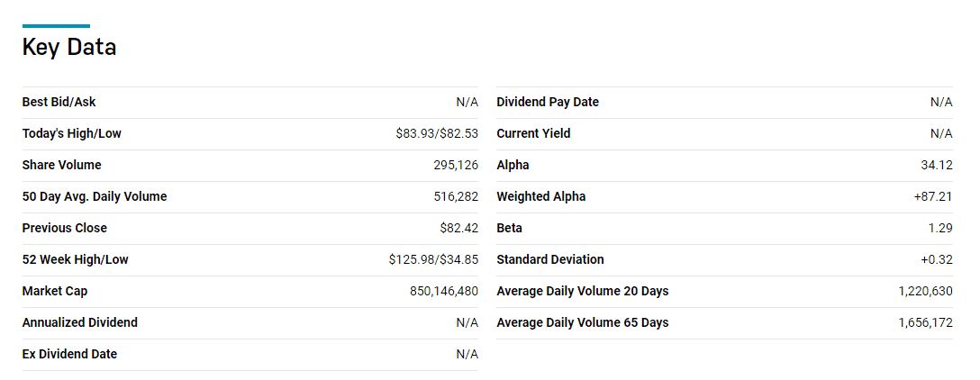
Task: Select the Best Bid/Ask label
Action: point(59,102)
